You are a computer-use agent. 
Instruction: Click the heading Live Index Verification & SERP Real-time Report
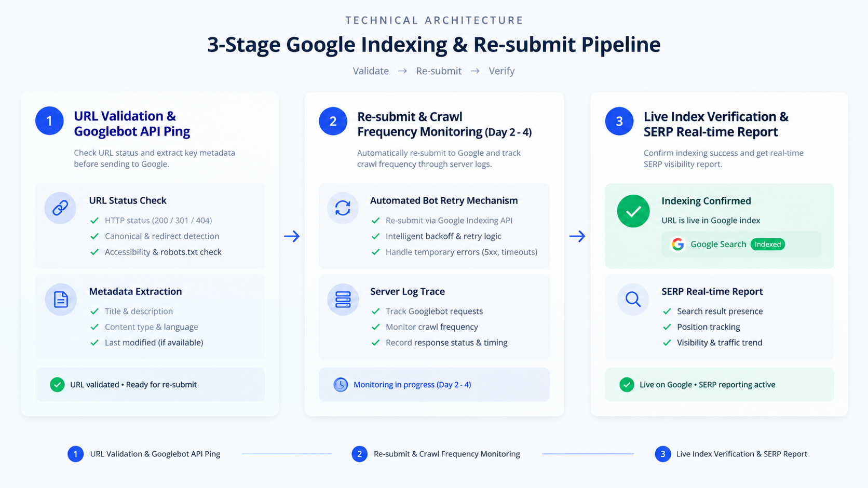716,124
